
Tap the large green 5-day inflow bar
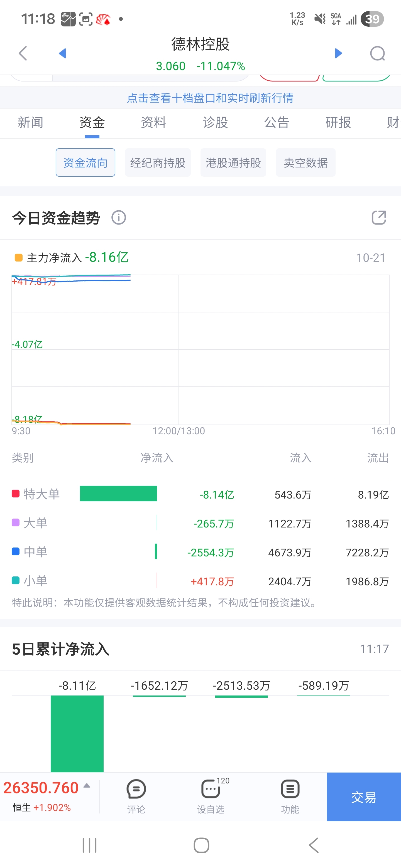pos(77,733)
